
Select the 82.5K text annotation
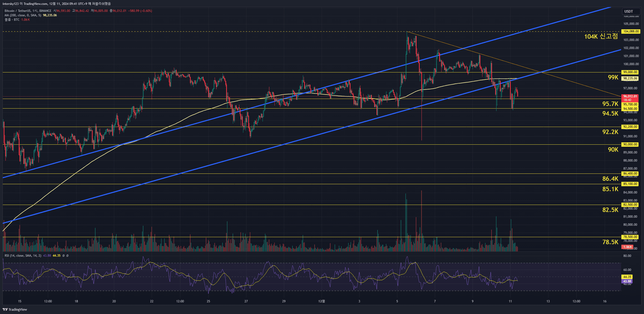click(x=610, y=210)
